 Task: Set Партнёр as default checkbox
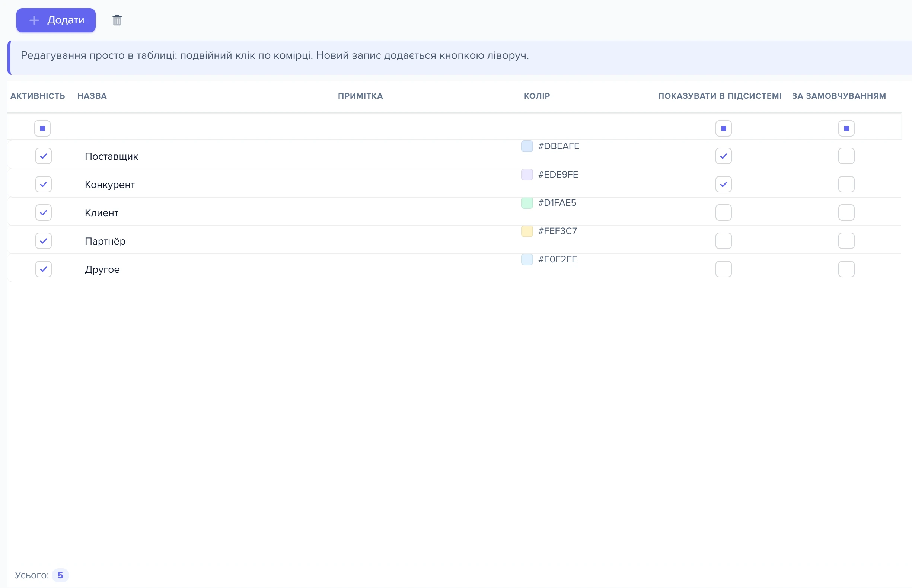(846, 240)
